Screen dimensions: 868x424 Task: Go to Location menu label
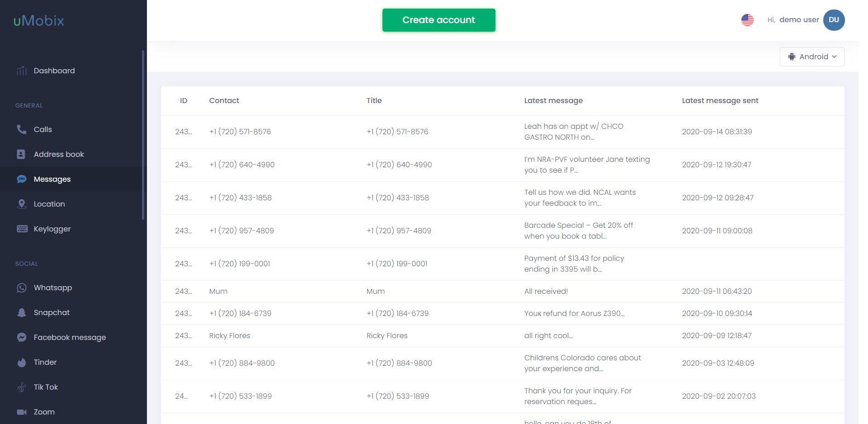49,204
